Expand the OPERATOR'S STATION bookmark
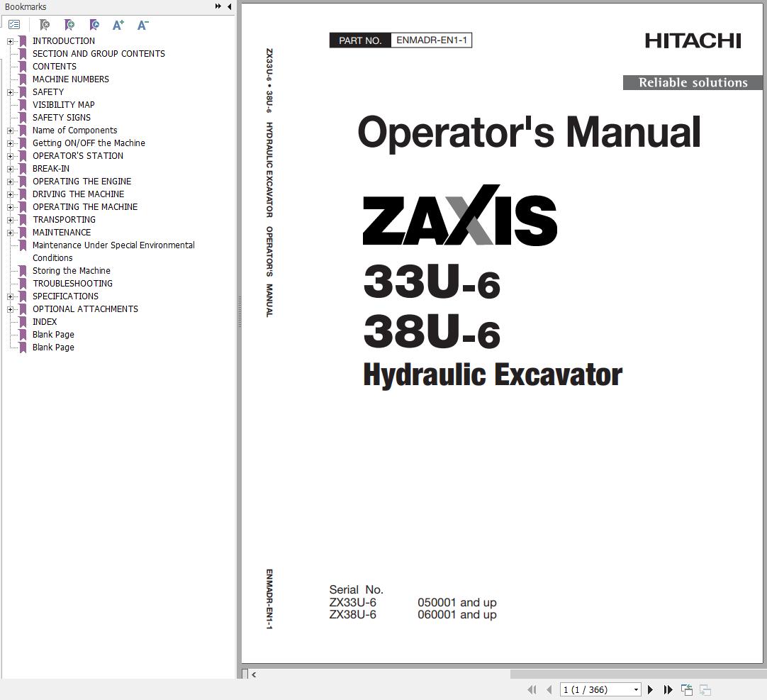This screenshot has width=767, height=700. tap(10, 156)
